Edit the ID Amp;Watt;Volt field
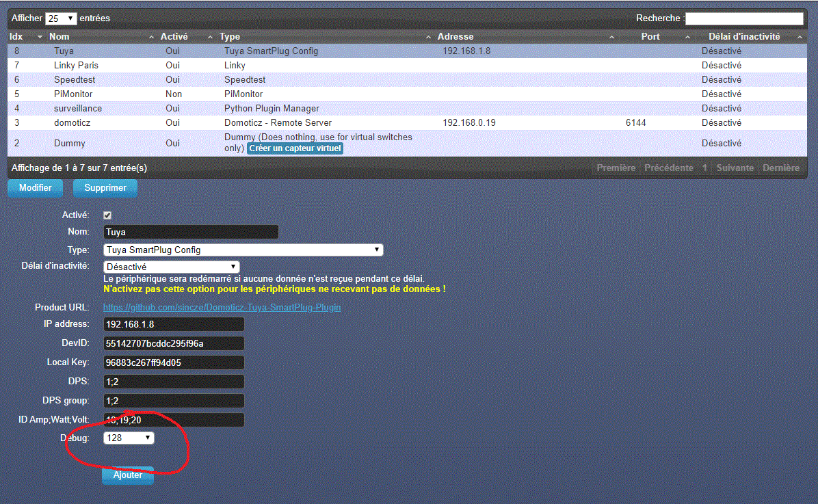 pos(174,420)
